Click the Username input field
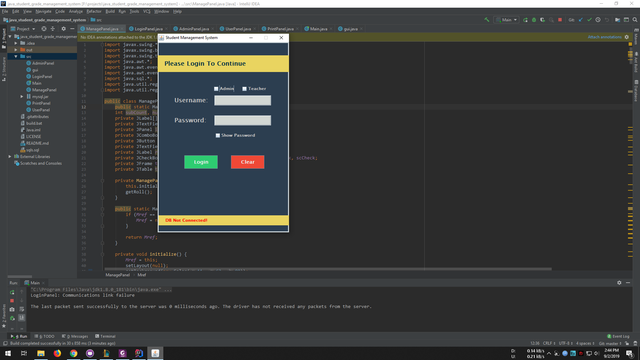The image size is (640, 360). [242, 100]
